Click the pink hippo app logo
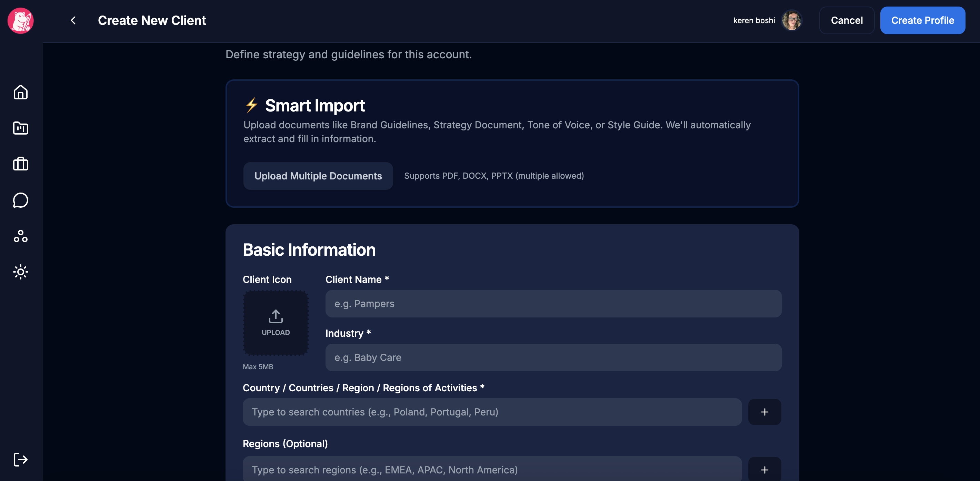The width and height of the screenshot is (980, 481). pos(21,21)
